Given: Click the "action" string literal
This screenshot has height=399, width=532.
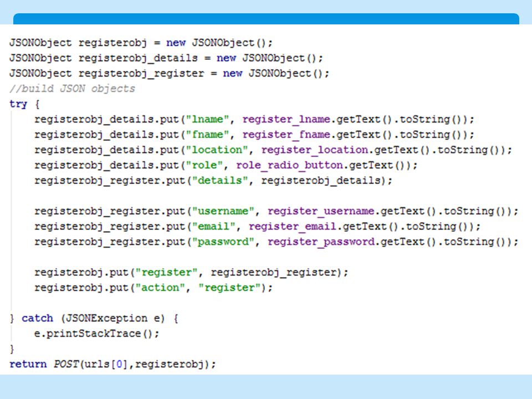Looking at the screenshot, I should coord(160,288).
